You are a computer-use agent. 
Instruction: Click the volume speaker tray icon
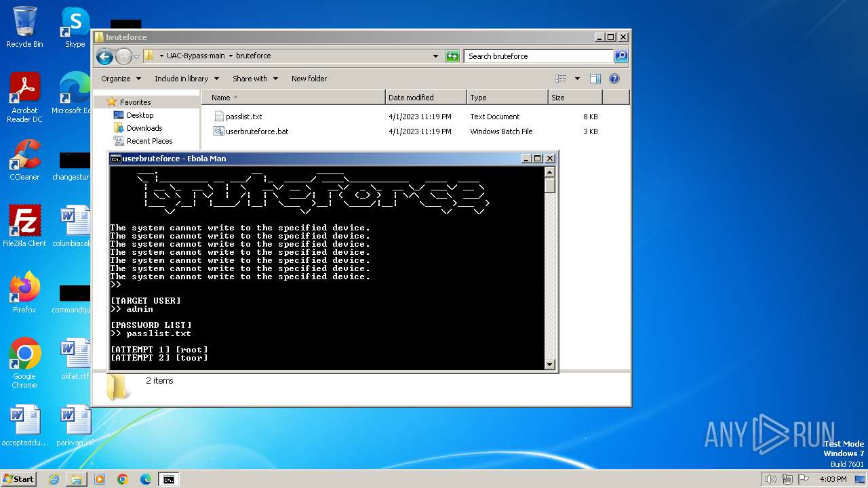click(x=770, y=479)
